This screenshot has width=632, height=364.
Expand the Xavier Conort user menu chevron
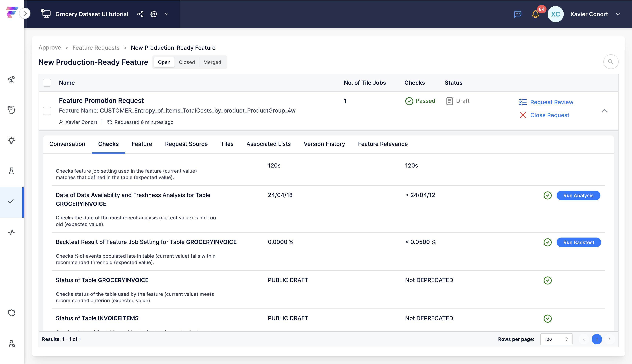point(618,14)
